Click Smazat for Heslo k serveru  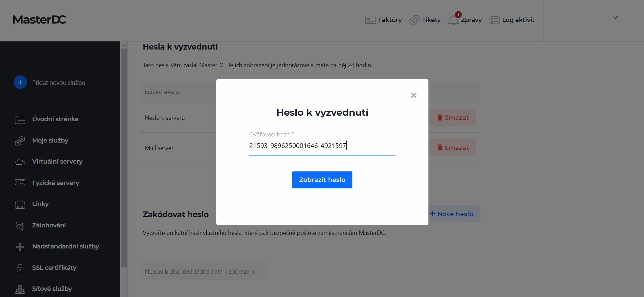(x=453, y=117)
